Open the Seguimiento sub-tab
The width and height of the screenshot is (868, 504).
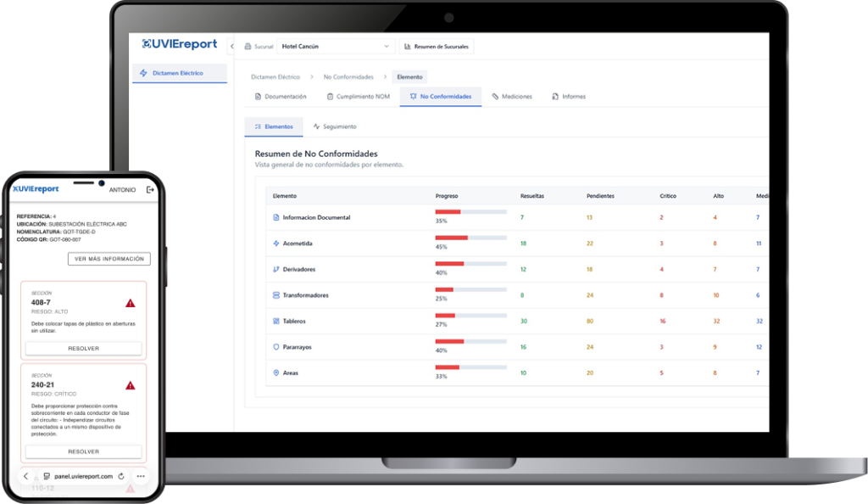335,126
